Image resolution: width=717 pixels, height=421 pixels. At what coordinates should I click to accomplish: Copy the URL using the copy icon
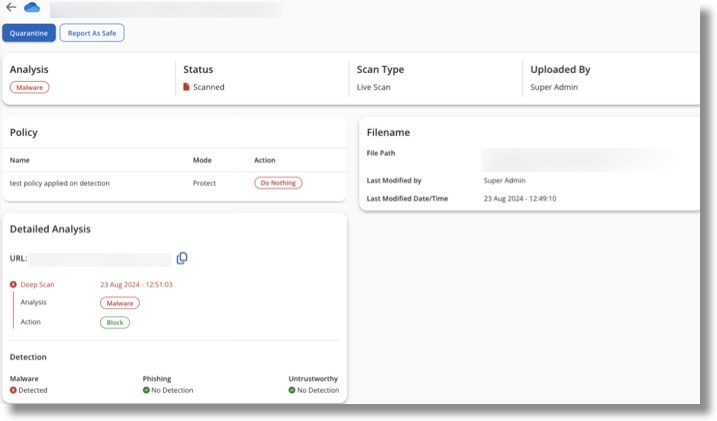pos(182,258)
